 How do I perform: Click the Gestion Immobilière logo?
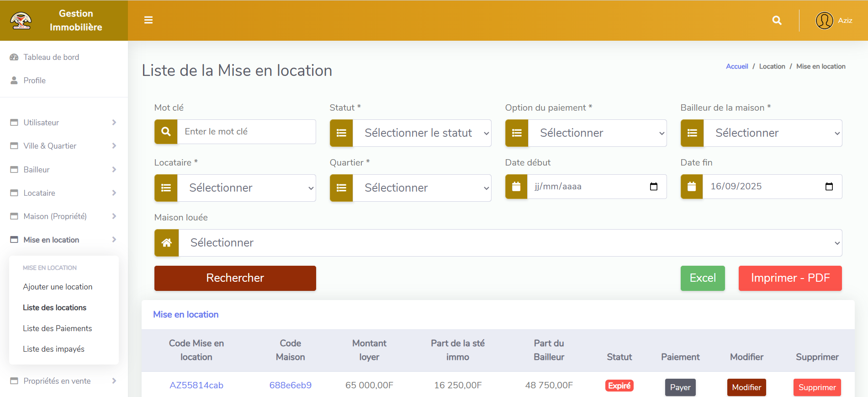(x=21, y=21)
